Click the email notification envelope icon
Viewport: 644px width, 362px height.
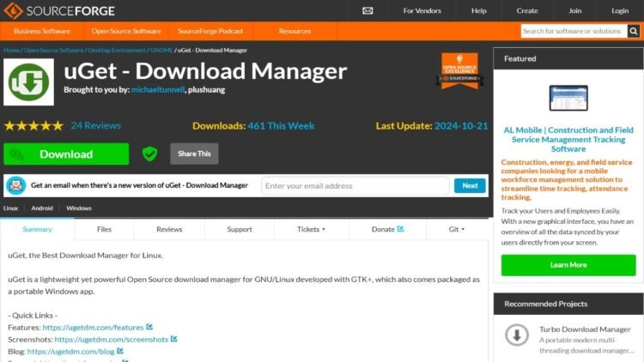(x=16, y=185)
